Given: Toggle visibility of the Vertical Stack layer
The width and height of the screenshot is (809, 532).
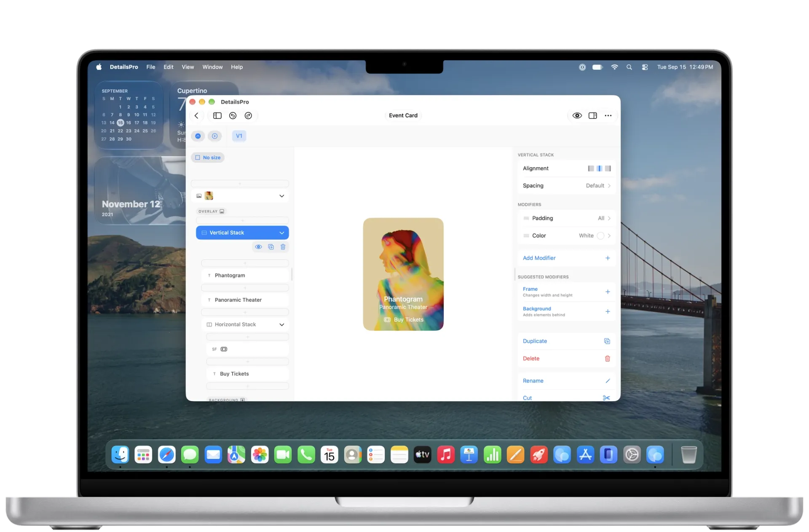Looking at the screenshot, I should [258, 247].
